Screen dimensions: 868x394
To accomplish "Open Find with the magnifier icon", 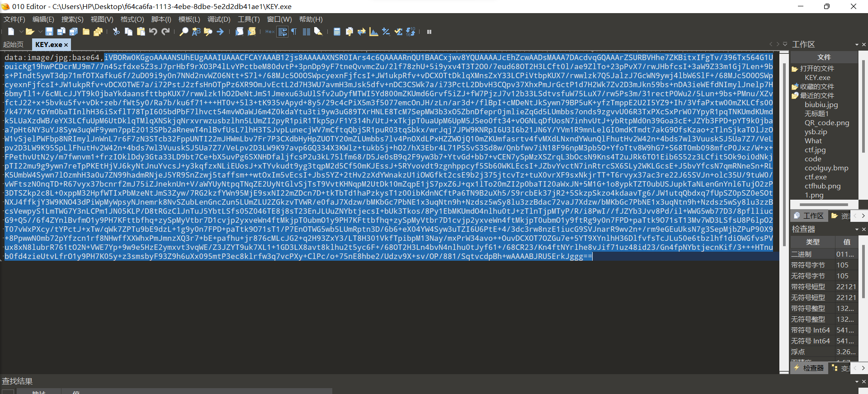I will point(184,32).
